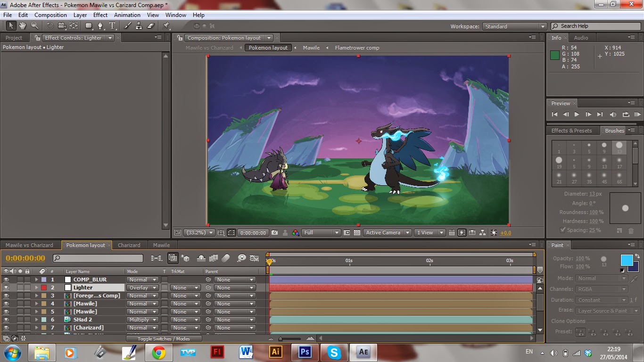Select the Brush tool in toolbar
Image resolution: width=644 pixels, height=362 pixels.
(x=128, y=26)
